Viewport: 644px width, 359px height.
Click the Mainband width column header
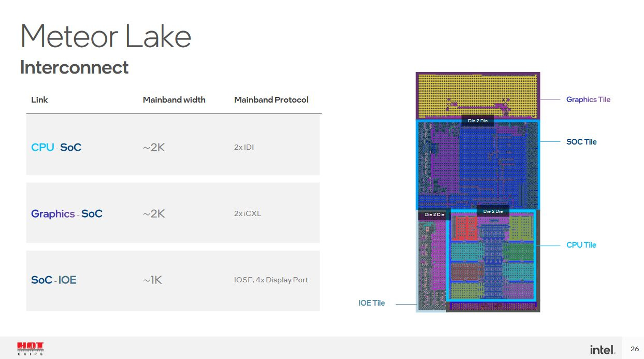pyautogui.click(x=174, y=99)
